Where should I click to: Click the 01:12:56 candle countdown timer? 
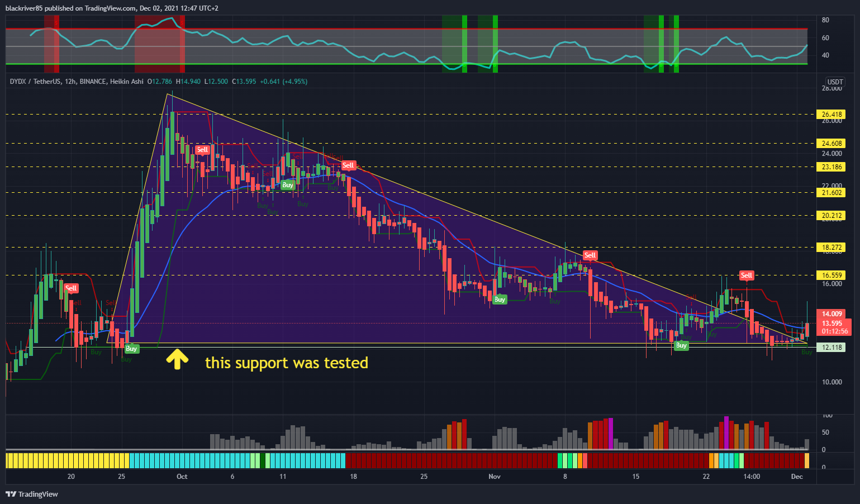click(834, 331)
